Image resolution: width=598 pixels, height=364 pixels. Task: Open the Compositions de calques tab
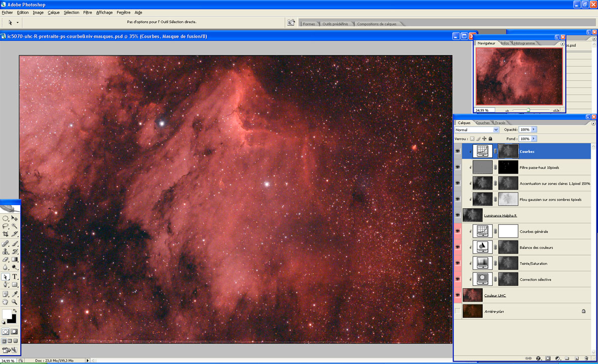click(x=377, y=24)
